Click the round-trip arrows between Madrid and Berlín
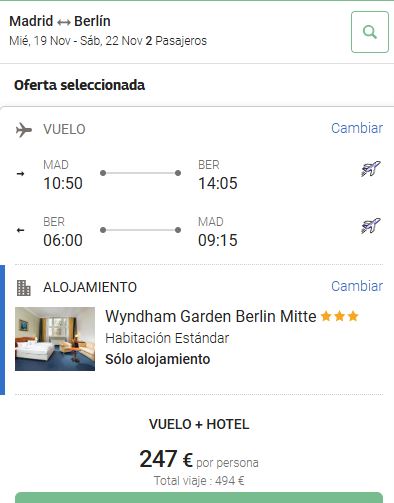 pyautogui.click(x=63, y=22)
